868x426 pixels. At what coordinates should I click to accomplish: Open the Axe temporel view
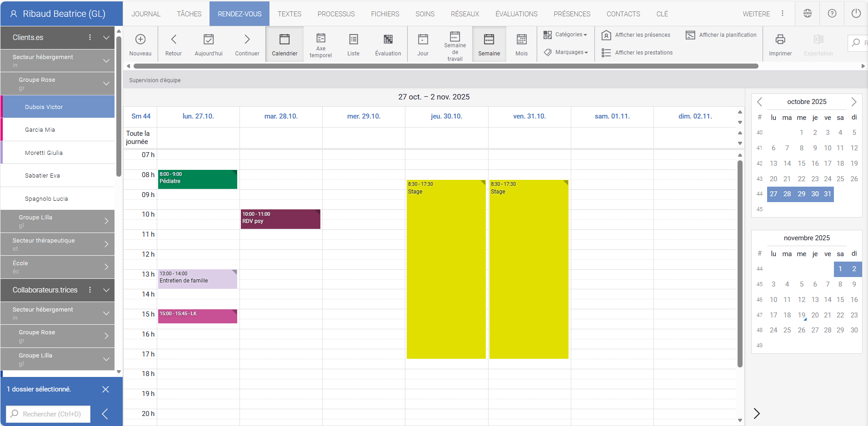pyautogui.click(x=320, y=45)
